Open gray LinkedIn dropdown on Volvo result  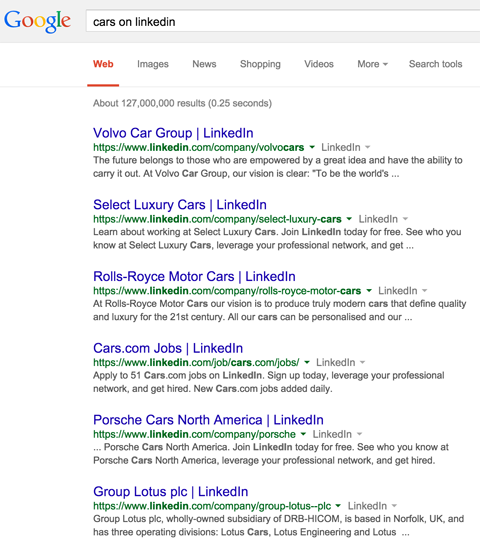[x=346, y=147]
